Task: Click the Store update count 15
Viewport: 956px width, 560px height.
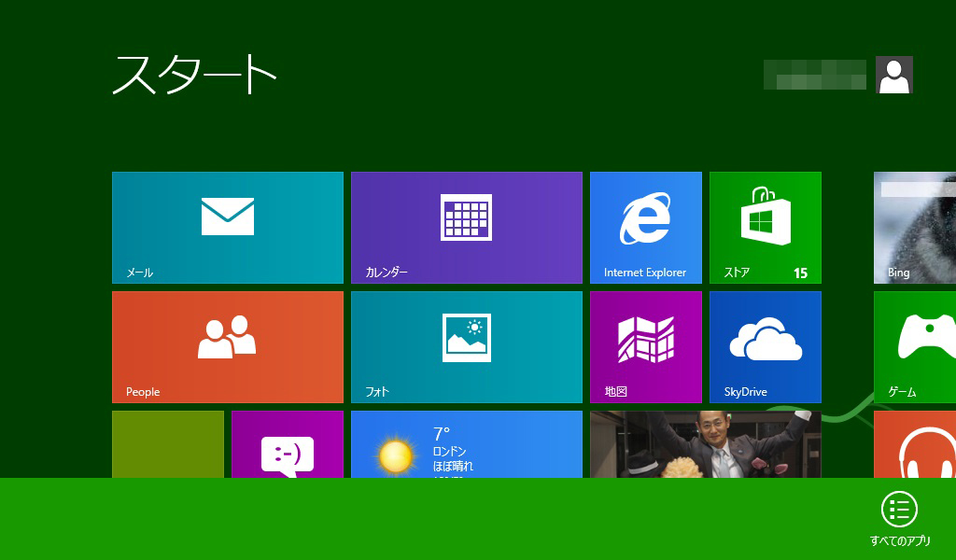Action: [800, 273]
